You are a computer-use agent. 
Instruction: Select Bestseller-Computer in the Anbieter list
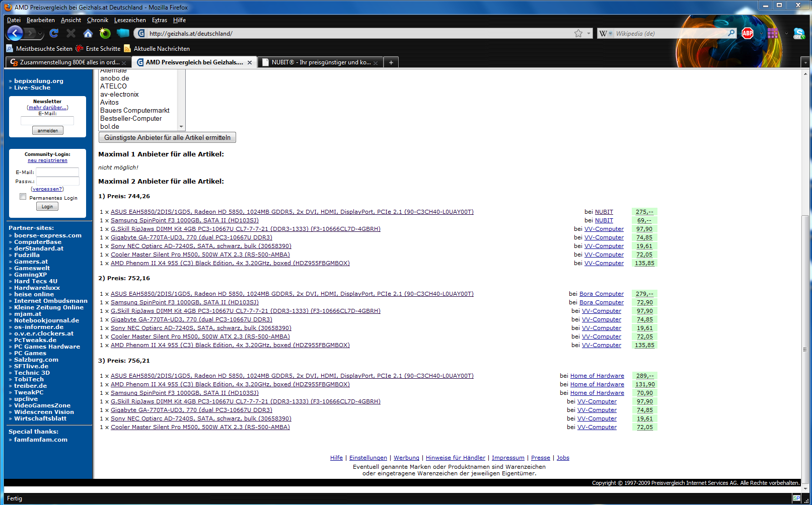131,118
